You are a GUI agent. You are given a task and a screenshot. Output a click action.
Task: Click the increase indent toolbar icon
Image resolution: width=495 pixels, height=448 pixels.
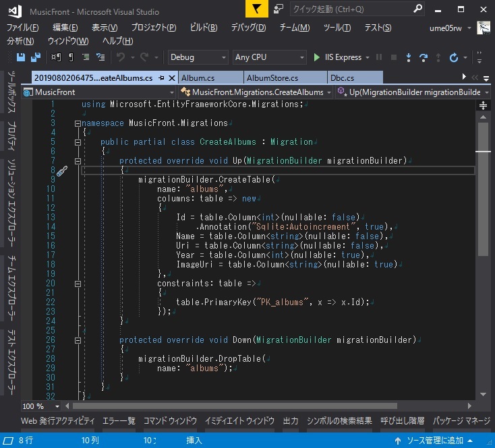(x=86, y=57)
